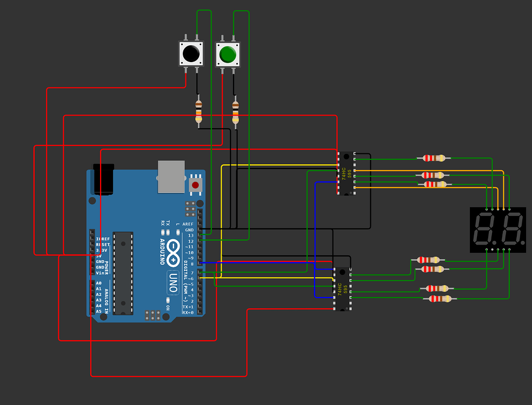Click the Arduino barrel power jack
Image resolution: width=532 pixels, height=405 pixels.
coord(104,180)
